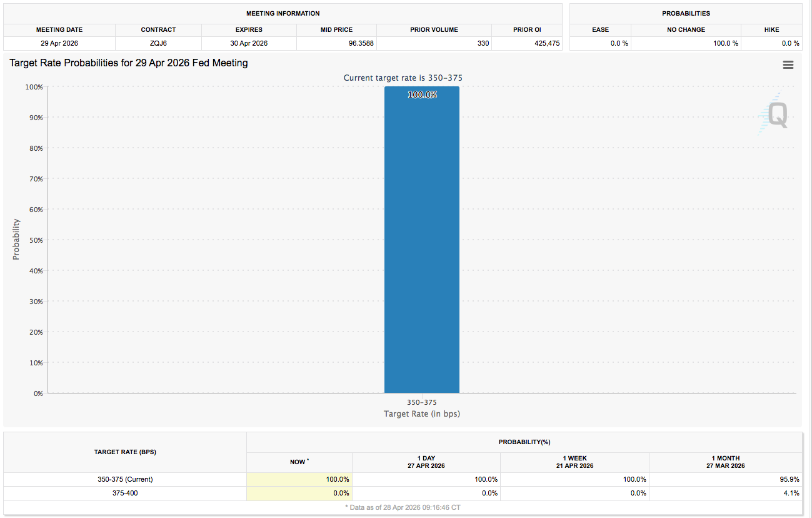Click the blue 350-375 probability bar
Image resolution: width=812 pixels, height=518 pixels.
[422, 240]
